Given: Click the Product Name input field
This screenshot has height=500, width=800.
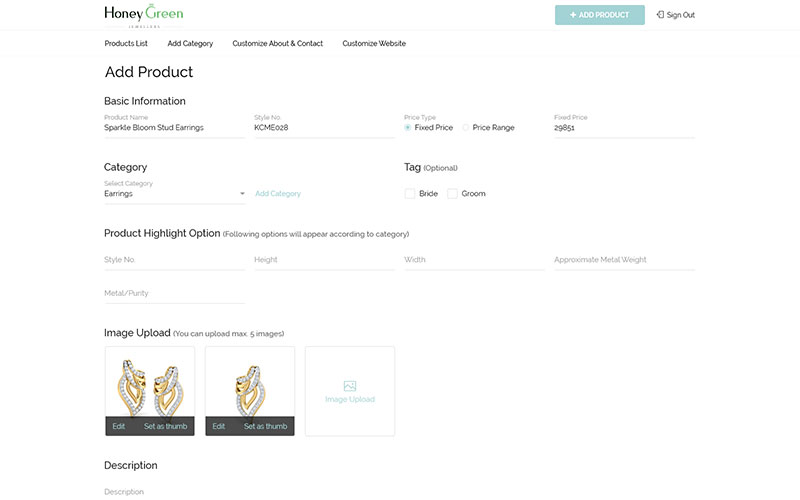Looking at the screenshot, I should click(174, 128).
